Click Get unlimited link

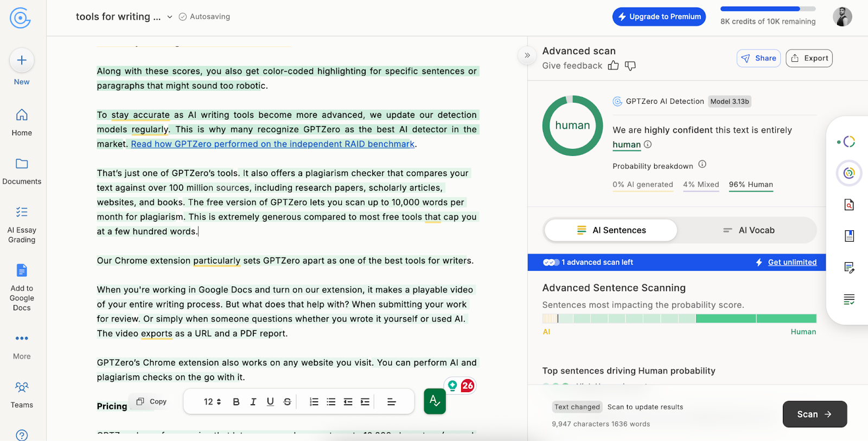[792, 262]
